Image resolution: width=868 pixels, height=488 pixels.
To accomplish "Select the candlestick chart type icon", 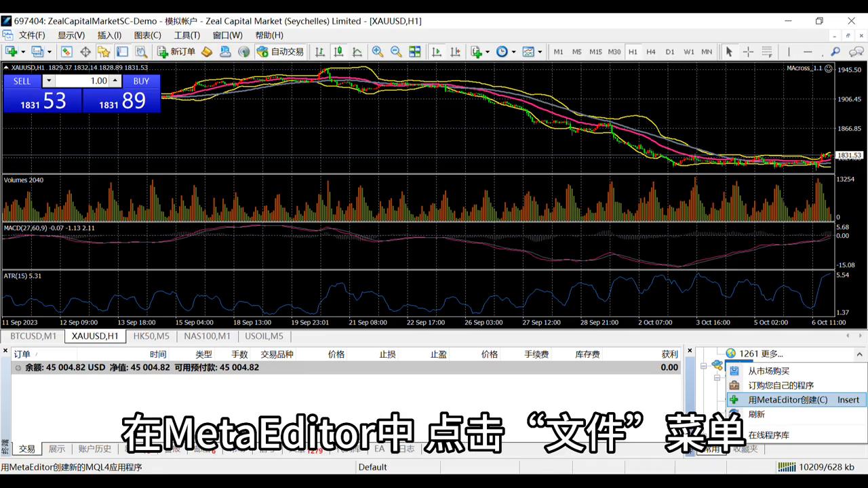I will pyautogui.click(x=337, y=52).
